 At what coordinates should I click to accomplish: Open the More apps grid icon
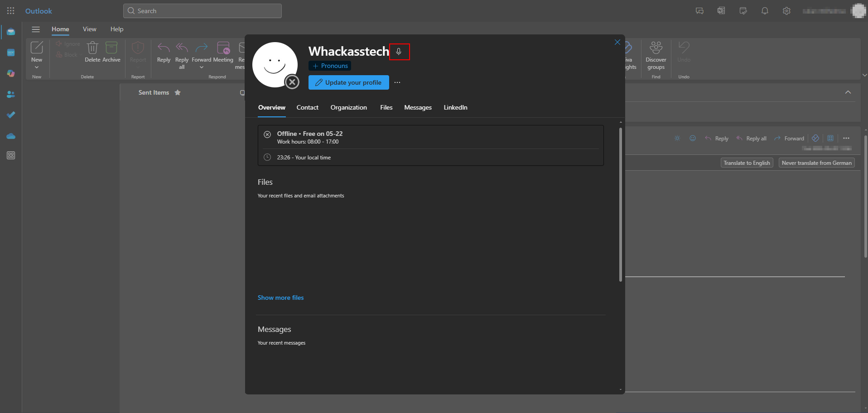[x=11, y=155]
